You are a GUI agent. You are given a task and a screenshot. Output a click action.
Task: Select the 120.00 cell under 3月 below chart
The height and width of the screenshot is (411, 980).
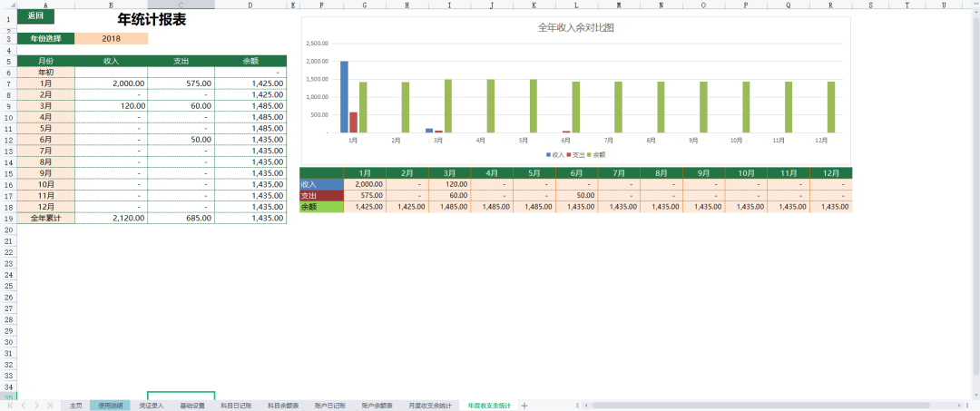point(449,184)
